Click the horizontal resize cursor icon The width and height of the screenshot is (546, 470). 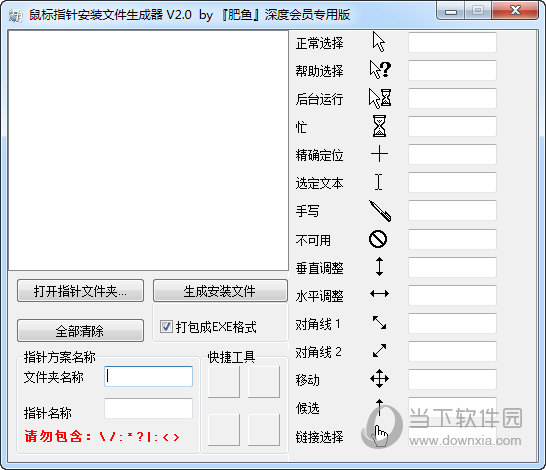(x=379, y=294)
